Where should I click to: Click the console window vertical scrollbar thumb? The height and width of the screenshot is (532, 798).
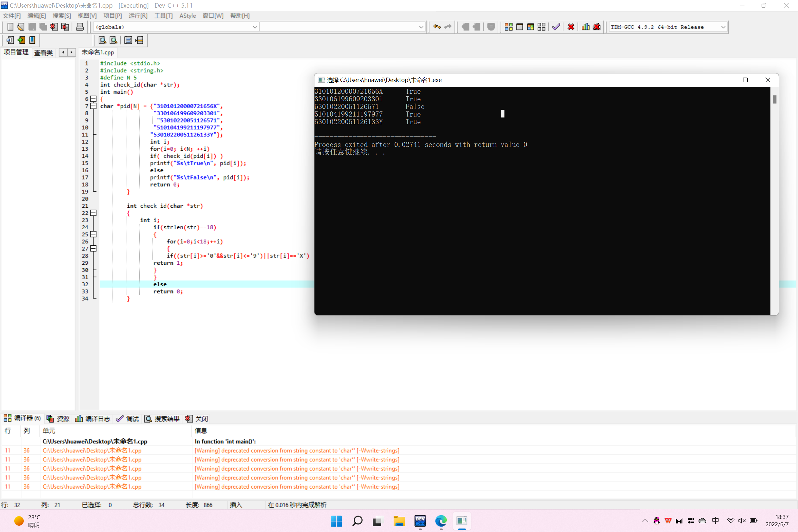point(774,99)
